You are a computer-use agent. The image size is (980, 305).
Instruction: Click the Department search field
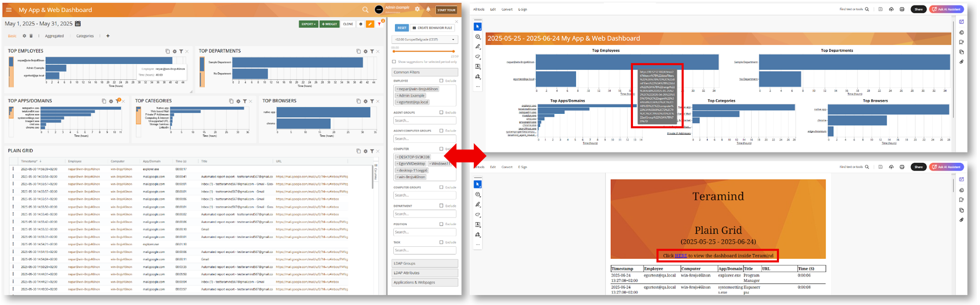[425, 214]
